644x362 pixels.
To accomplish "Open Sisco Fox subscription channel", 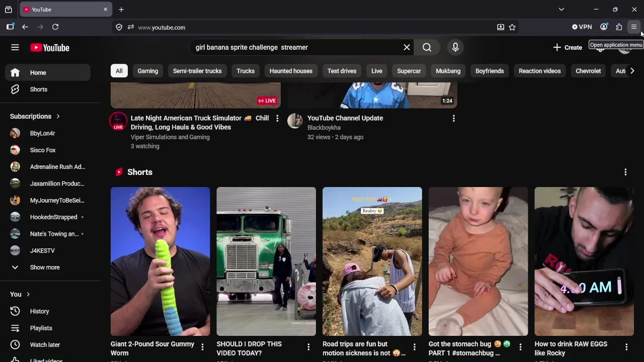I will point(48,150).
